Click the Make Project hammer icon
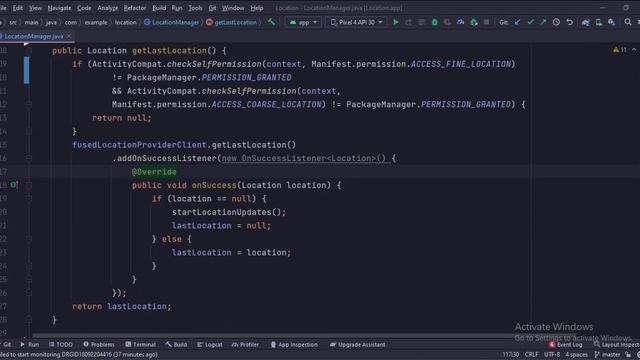The height and width of the screenshot is (360, 640). (271, 22)
